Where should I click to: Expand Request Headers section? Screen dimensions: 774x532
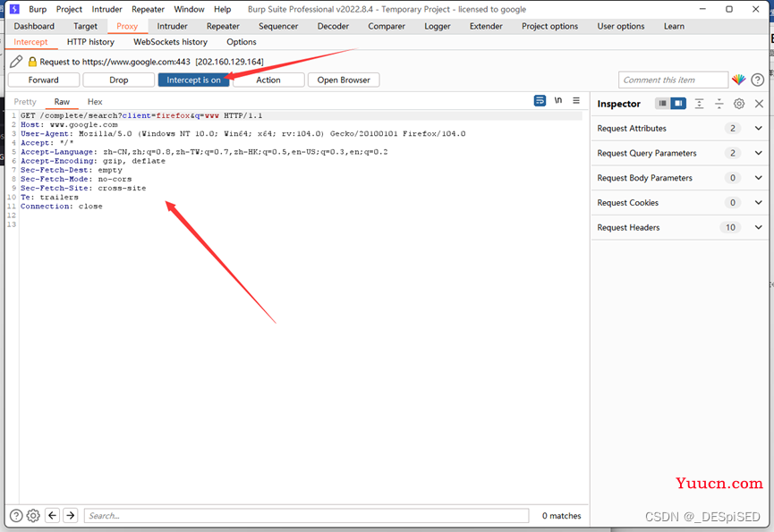679,227
